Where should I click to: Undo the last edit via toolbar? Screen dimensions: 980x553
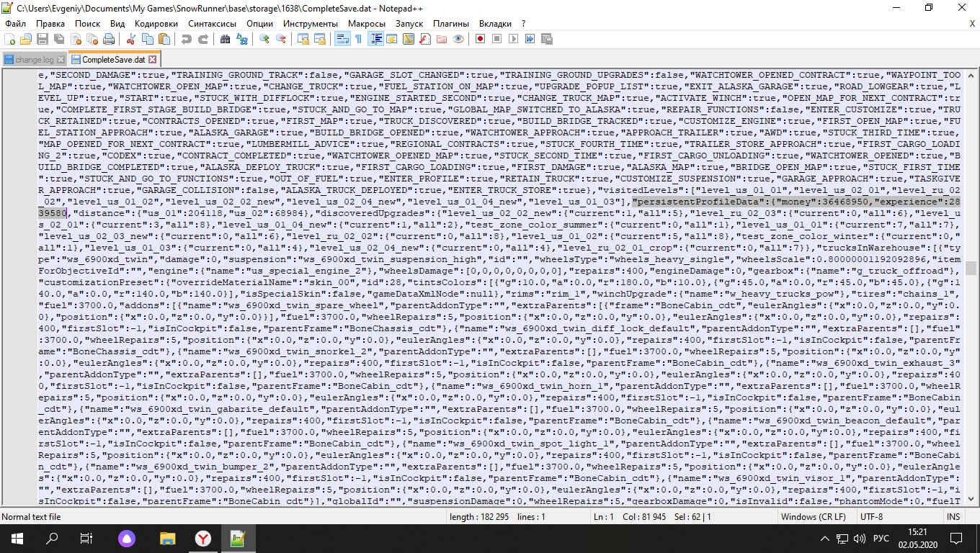pyautogui.click(x=187, y=39)
